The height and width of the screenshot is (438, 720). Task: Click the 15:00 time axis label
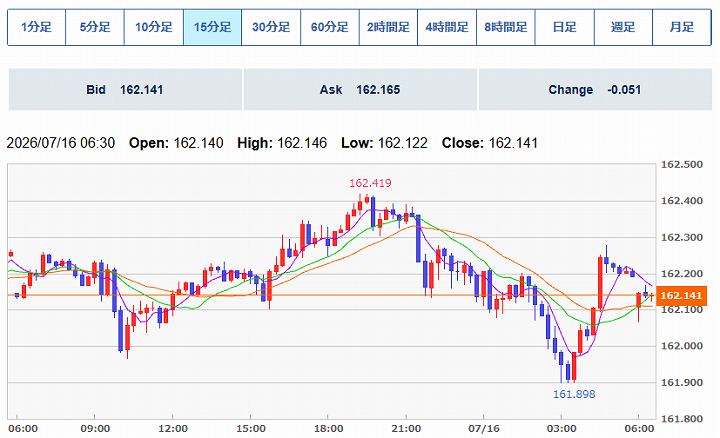[251, 429]
